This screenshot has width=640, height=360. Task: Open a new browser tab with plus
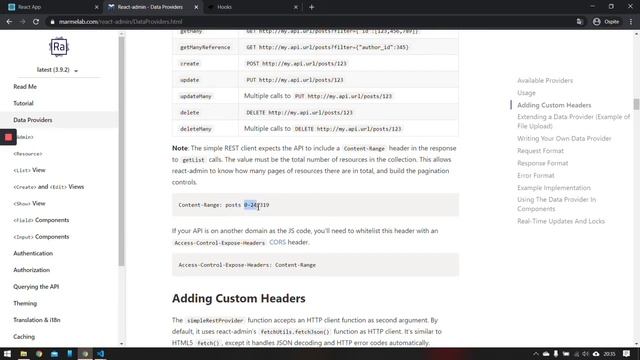point(311,7)
